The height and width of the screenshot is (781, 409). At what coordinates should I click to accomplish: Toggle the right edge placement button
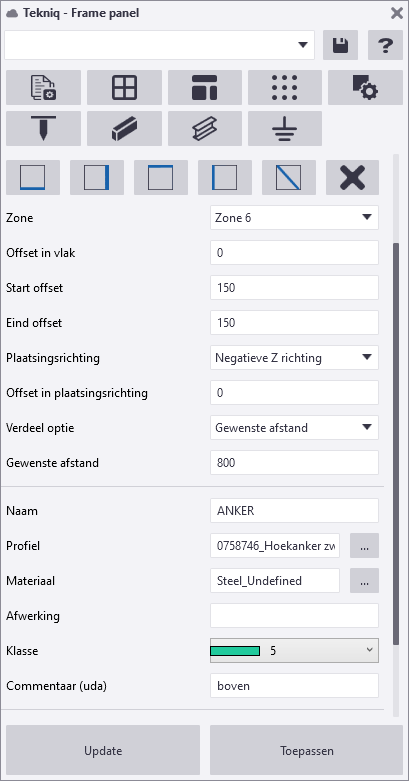(97, 177)
